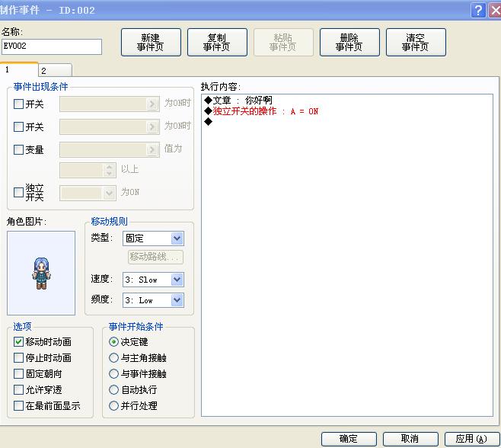Enable the second 开关 condition checkbox
Screen dimensions: 501x448
coord(18,127)
